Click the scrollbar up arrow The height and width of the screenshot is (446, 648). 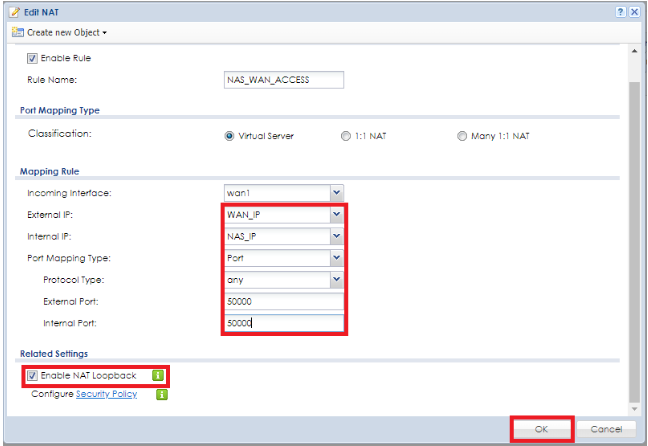pos(634,50)
